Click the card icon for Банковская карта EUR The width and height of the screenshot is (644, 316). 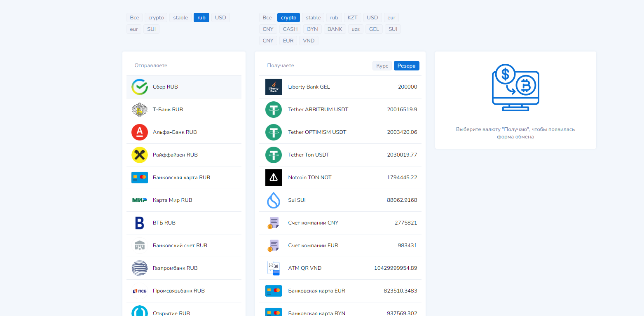pyautogui.click(x=274, y=291)
